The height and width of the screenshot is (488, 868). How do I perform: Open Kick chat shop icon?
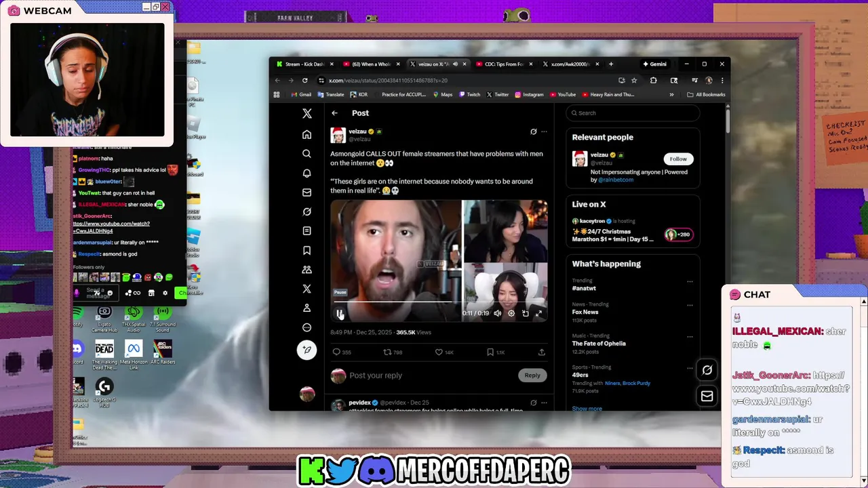click(x=151, y=293)
